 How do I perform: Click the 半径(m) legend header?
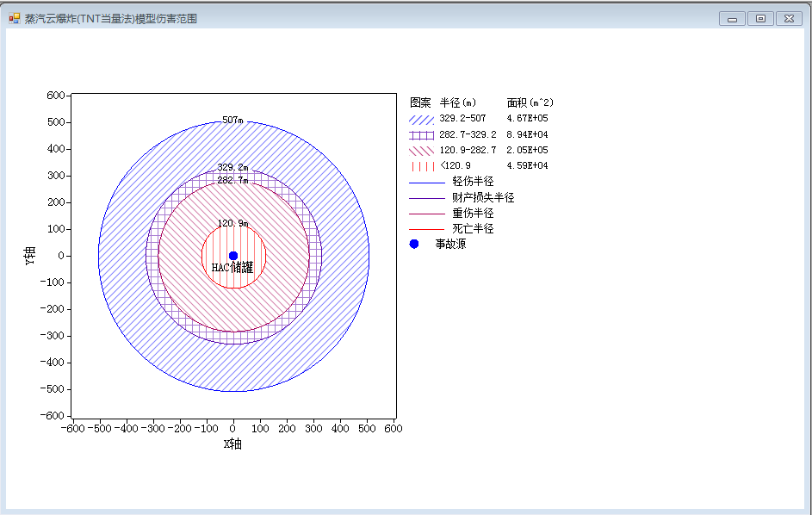[x=458, y=102]
